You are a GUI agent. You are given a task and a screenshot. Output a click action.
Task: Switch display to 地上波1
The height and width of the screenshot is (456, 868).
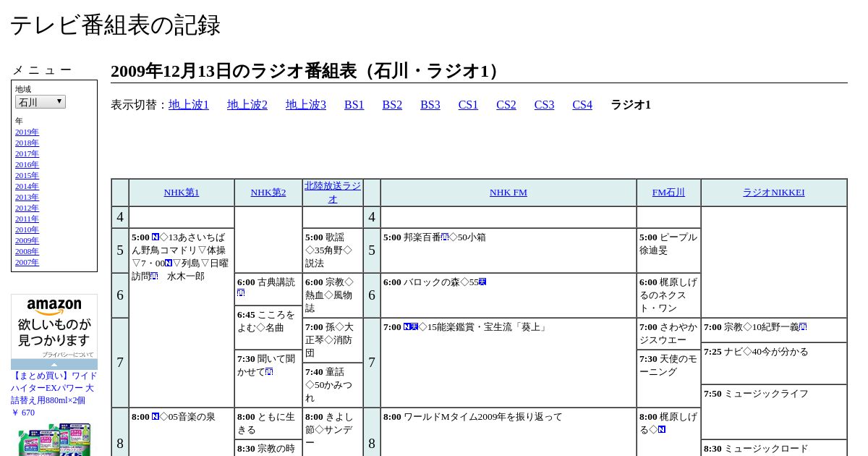189,105
